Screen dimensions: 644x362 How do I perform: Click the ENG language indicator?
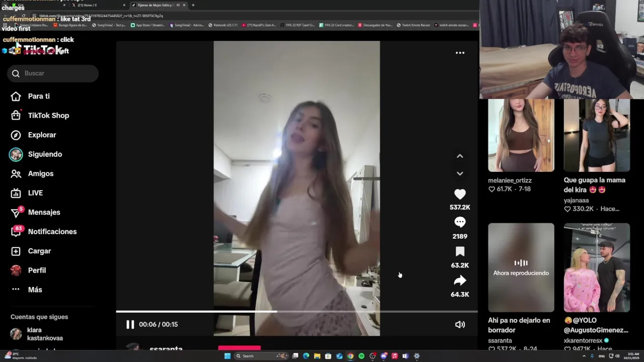coord(602,356)
